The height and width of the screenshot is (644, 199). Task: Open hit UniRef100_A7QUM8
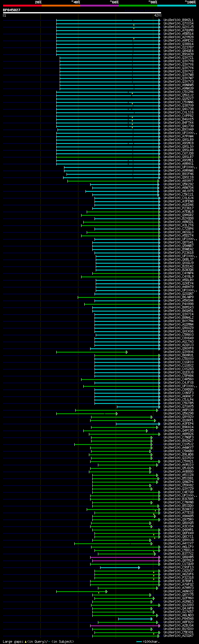[178, 30]
